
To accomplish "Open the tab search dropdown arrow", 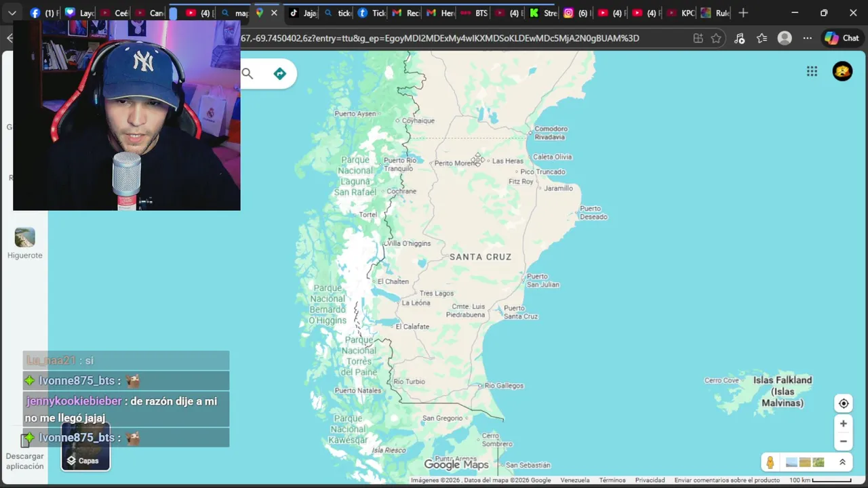I will pyautogui.click(x=12, y=13).
